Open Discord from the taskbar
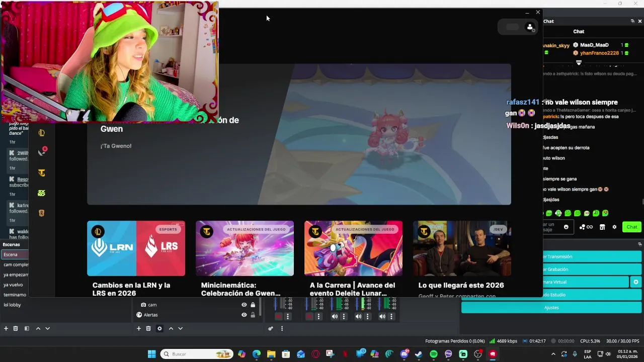The width and height of the screenshot is (644, 362). 404,354
